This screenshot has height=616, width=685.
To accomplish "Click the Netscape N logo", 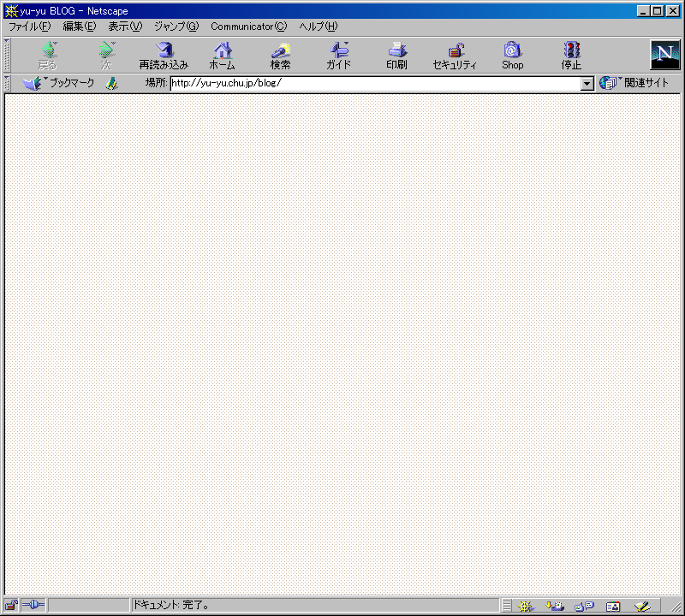I will point(665,55).
